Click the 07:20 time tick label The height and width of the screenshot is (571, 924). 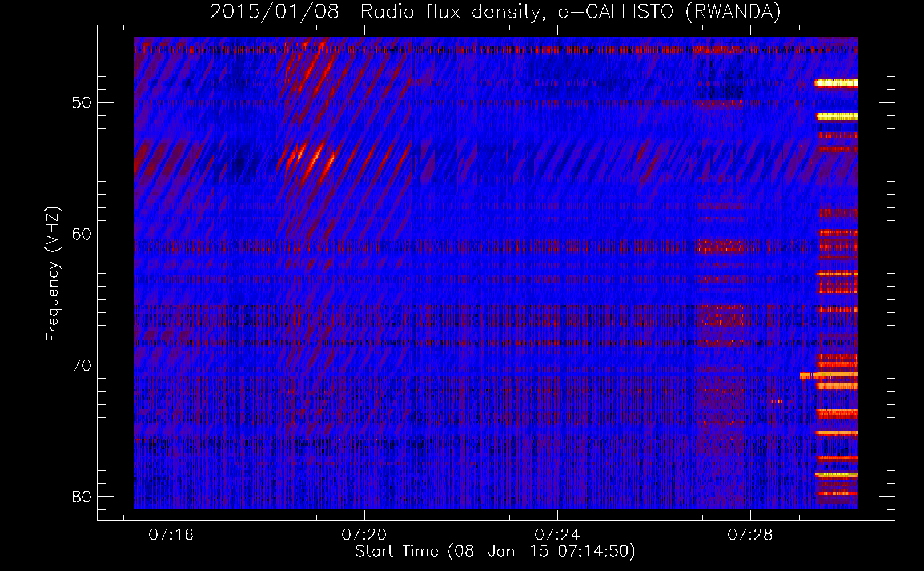pos(364,535)
